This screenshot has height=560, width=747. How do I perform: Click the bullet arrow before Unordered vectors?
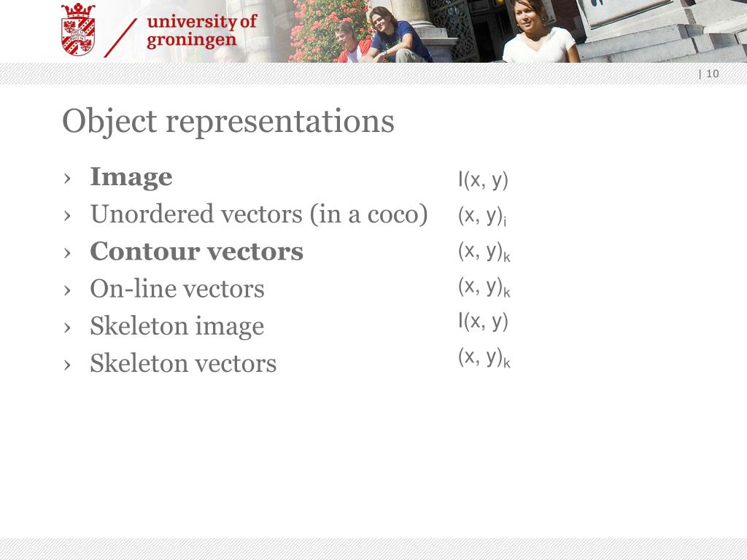click(x=67, y=216)
